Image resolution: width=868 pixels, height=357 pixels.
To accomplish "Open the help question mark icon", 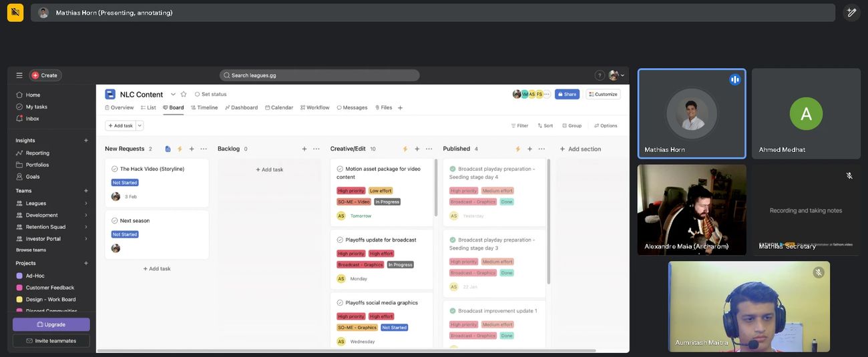I will [600, 75].
